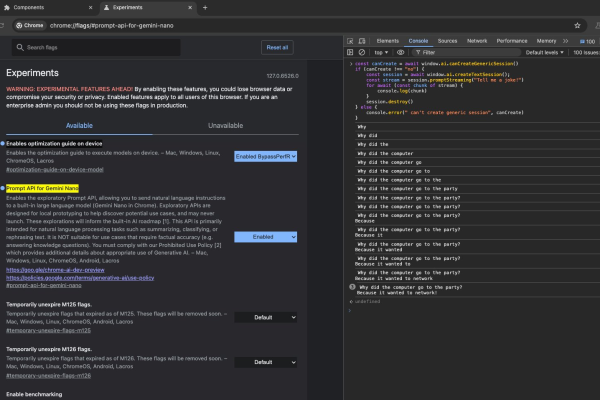Click the 'undefined' console return value

point(367,302)
